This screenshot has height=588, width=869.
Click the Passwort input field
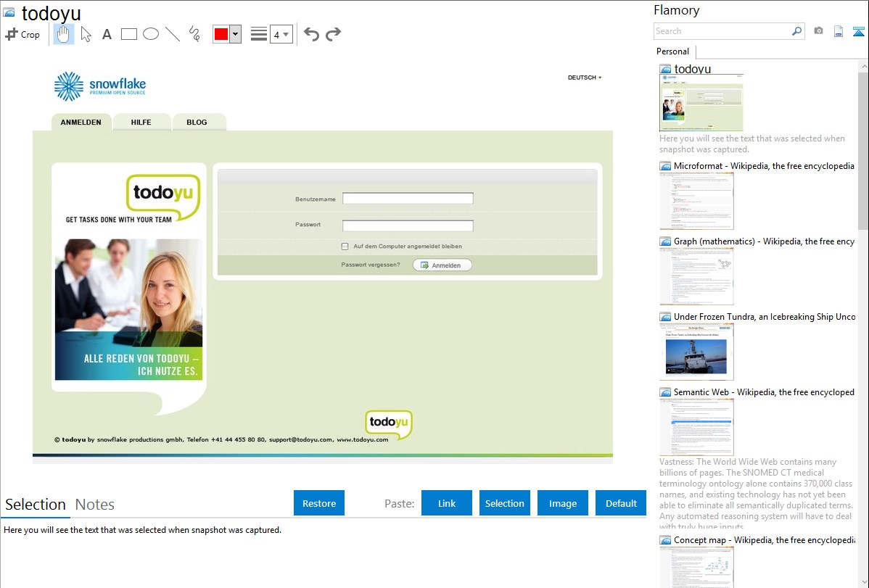(408, 225)
